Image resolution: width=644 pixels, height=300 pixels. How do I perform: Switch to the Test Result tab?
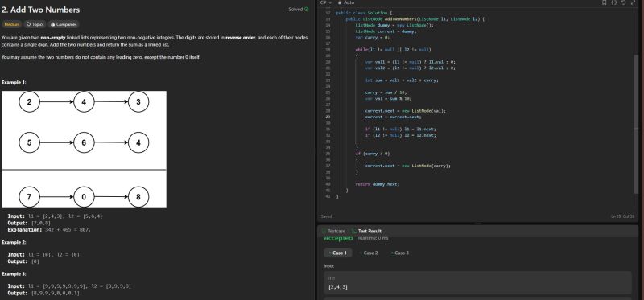[x=366, y=231]
